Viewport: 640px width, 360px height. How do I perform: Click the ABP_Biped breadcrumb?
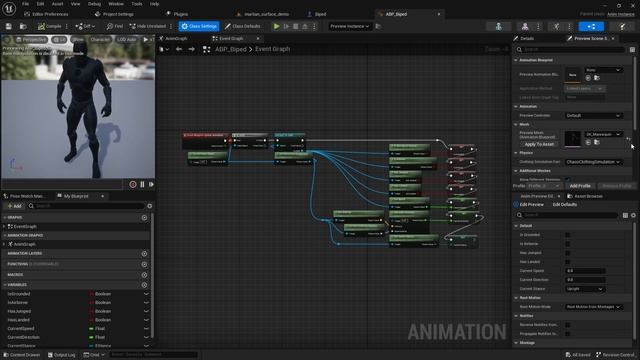(231, 49)
